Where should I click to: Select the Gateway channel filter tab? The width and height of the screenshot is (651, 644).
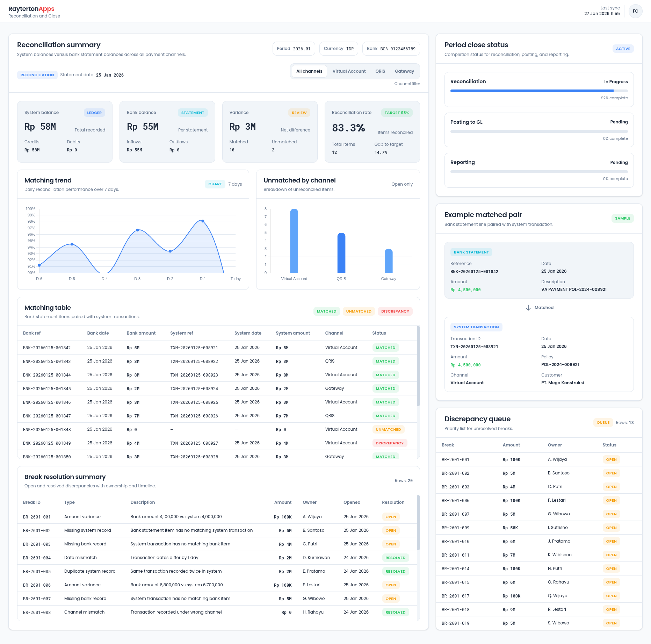pyautogui.click(x=404, y=71)
